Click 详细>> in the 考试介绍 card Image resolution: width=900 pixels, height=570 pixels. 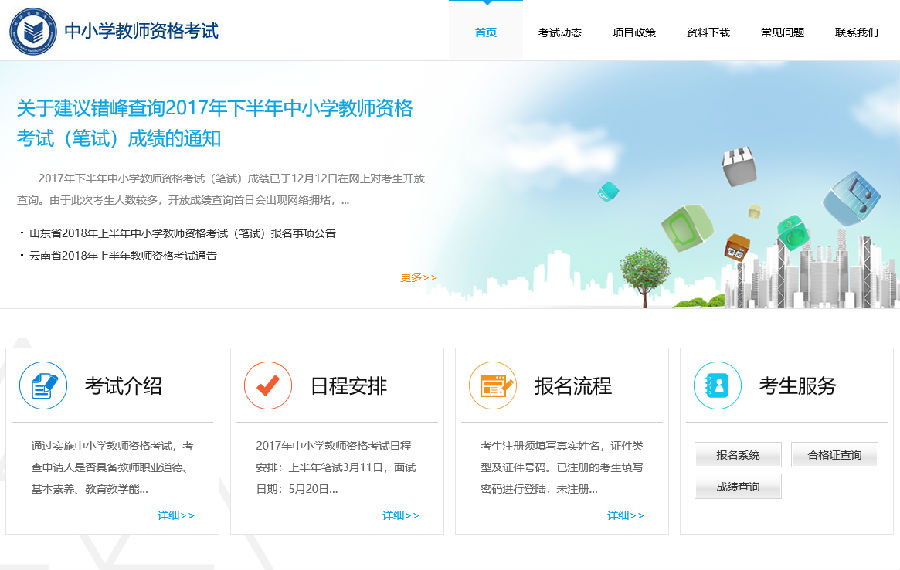[x=176, y=515]
